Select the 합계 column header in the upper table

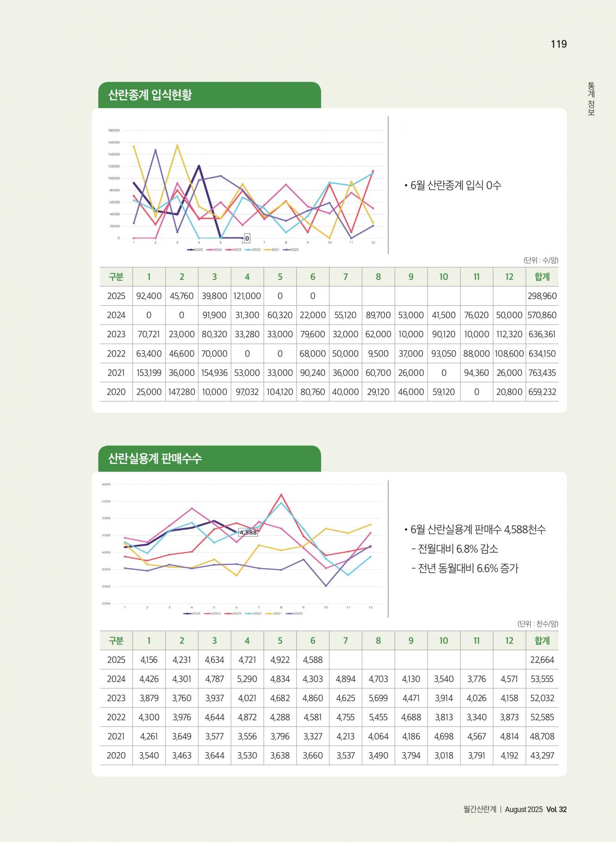coord(542,277)
